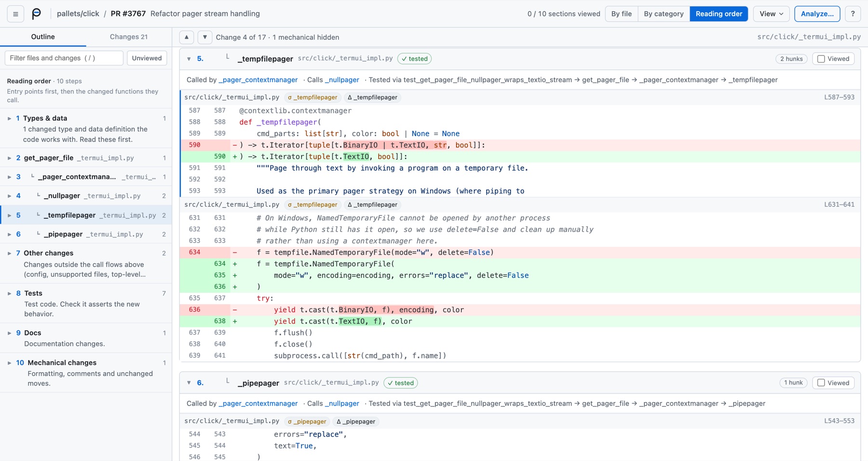Select Tests step in outline

coord(86,303)
